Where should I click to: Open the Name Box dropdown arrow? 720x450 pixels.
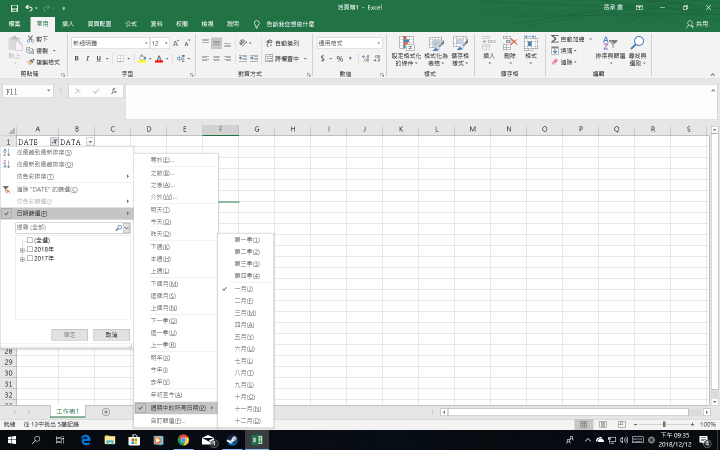[x=49, y=91]
